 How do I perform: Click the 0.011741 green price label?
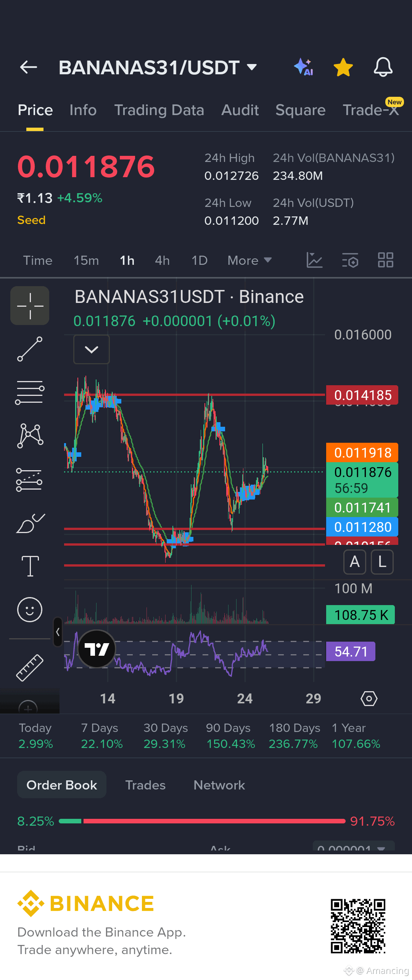362,508
